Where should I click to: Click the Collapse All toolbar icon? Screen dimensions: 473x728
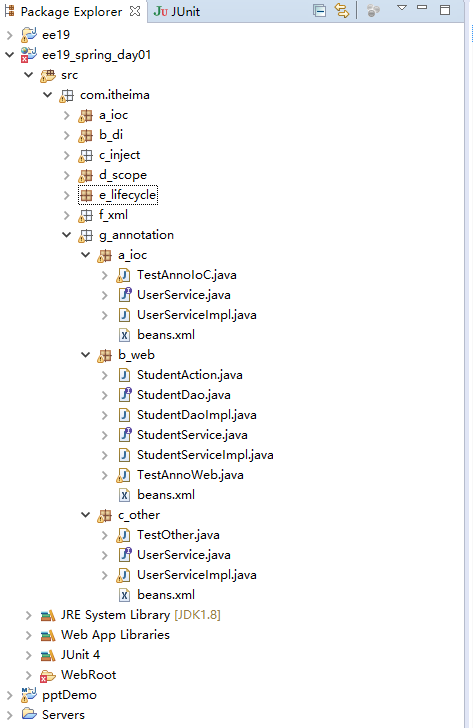coord(319,11)
